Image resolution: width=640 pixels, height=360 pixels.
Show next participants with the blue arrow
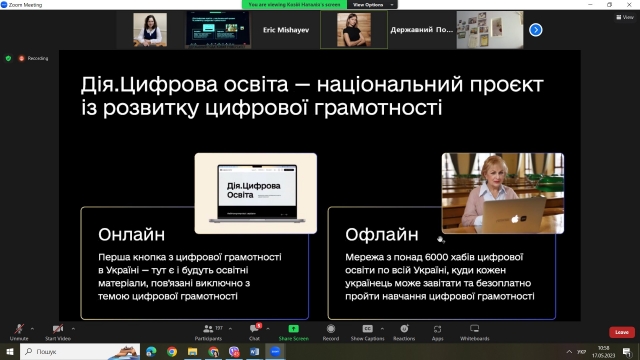click(x=536, y=30)
